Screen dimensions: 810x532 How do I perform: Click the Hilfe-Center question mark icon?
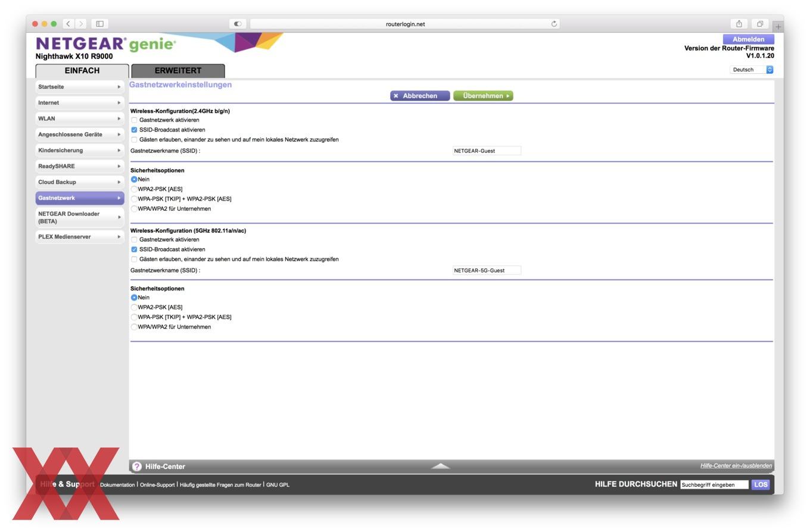coord(137,467)
